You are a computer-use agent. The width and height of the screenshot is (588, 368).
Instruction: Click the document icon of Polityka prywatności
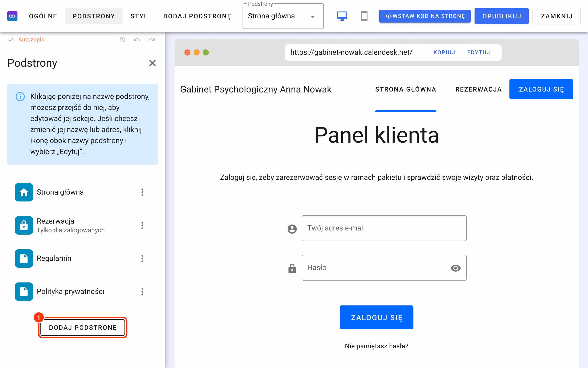24,292
